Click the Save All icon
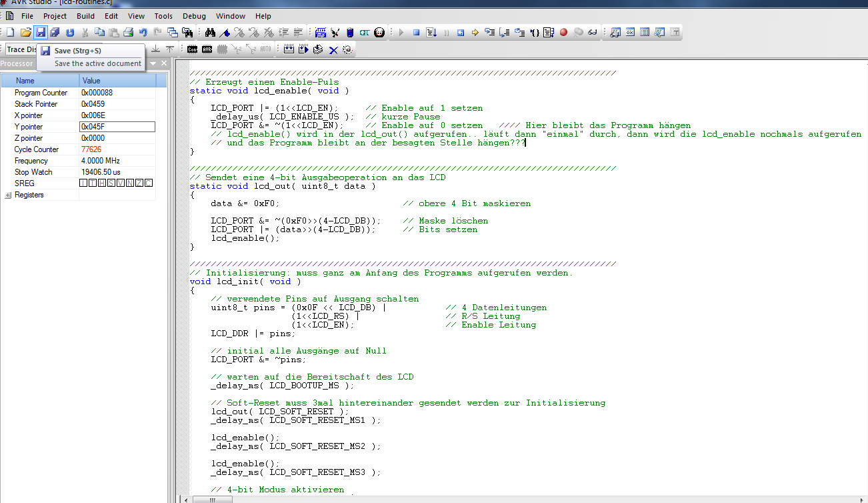 [55, 32]
